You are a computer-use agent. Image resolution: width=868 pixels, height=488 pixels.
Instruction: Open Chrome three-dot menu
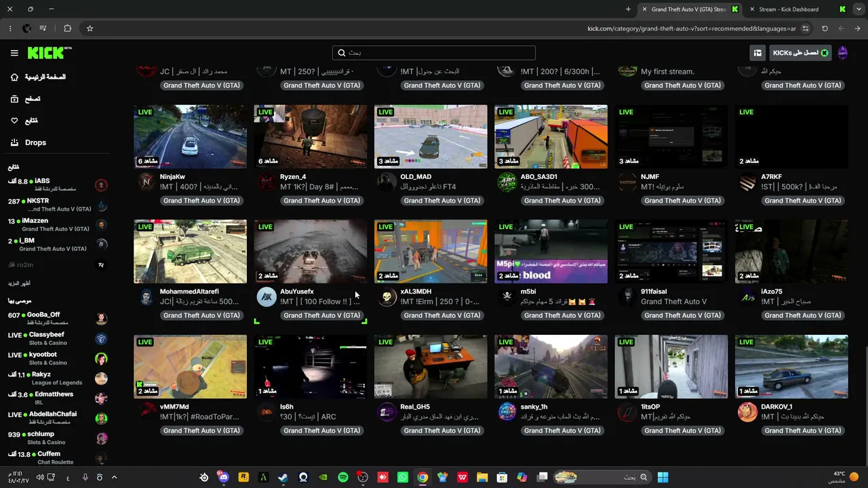coord(10,28)
